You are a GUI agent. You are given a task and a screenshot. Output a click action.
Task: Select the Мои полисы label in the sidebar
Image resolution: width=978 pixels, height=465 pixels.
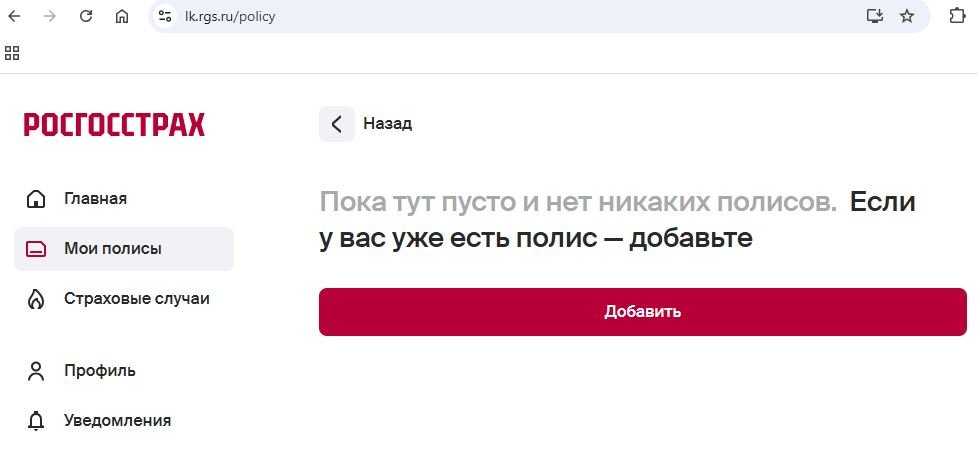tap(112, 249)
